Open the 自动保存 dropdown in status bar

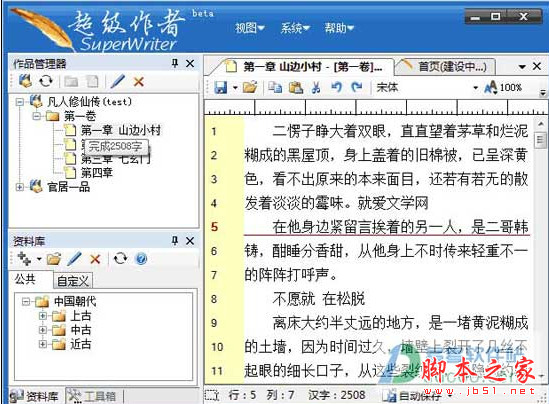pos(450,396)
